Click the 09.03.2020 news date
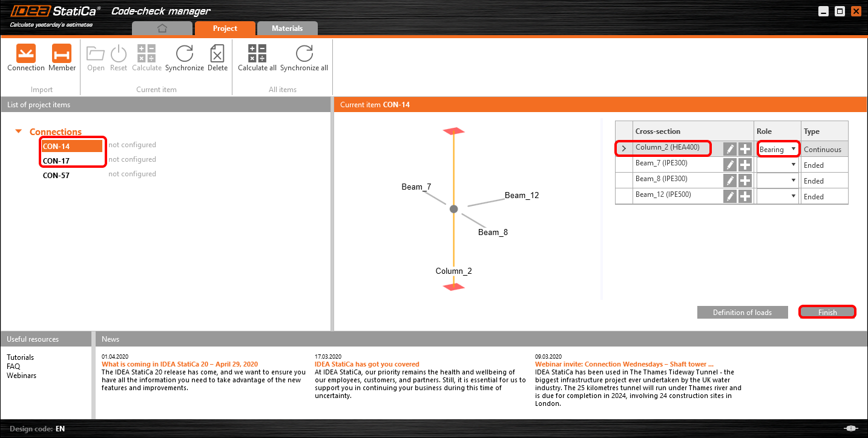868x438 pixels. click(x=548, y=356)
